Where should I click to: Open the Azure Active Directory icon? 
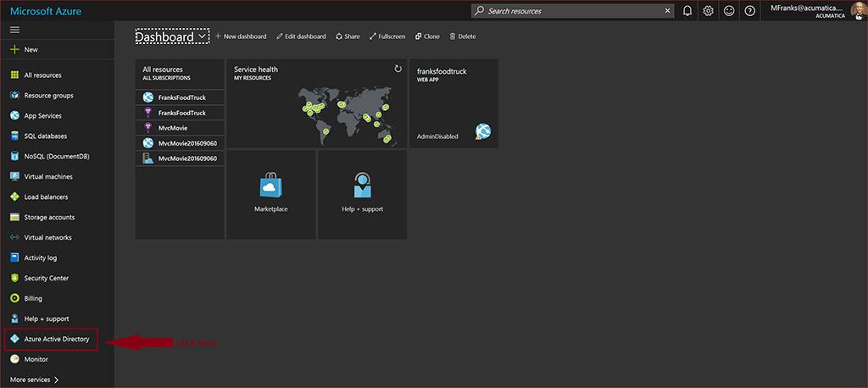pos(15,339)
